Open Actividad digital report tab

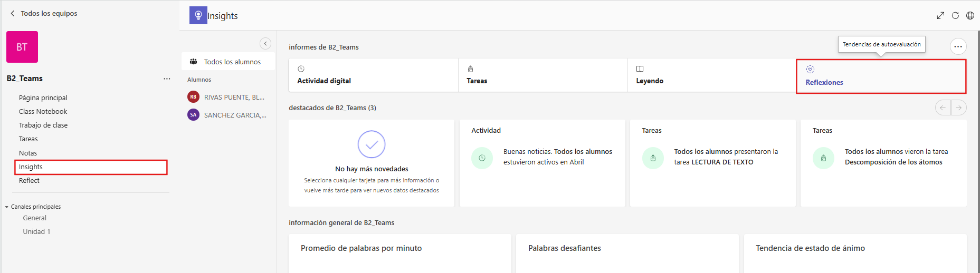point(374,75)
